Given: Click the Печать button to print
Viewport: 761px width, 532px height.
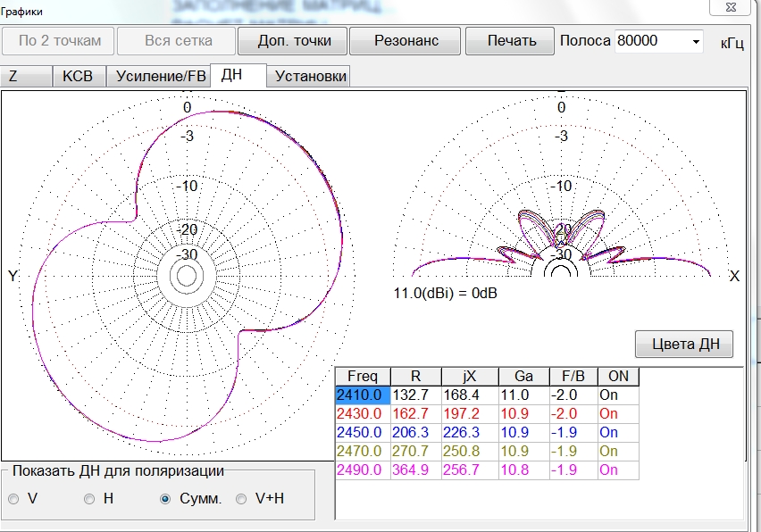Looking at the screenshot, I should click(512, 41).
